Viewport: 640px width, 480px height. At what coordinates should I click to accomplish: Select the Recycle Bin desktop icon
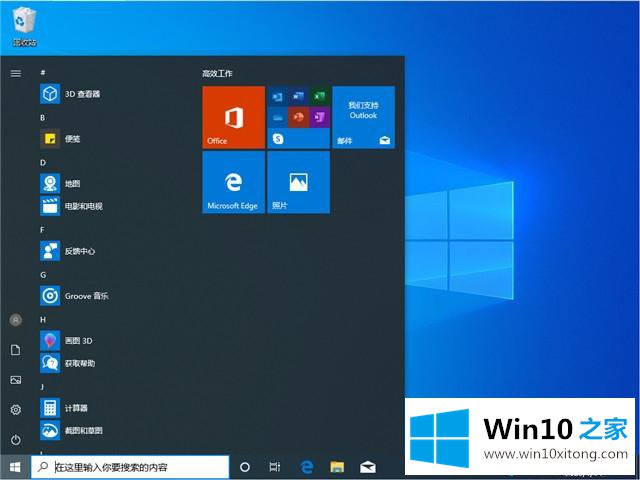[24, 25]
